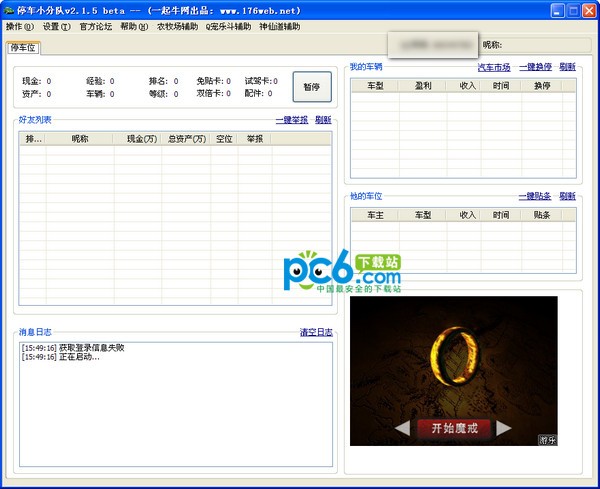Refresh the 好友列表 panel
Image resolution: width=600 pixels, height=489 pixels.
(x=323, y=120)
